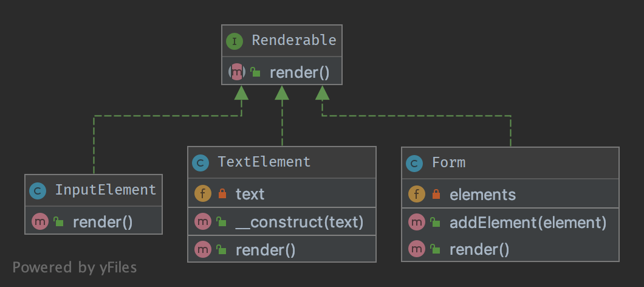Click the Form class icon
This screenshot has height=287, width=644.
tap(414, 163)
